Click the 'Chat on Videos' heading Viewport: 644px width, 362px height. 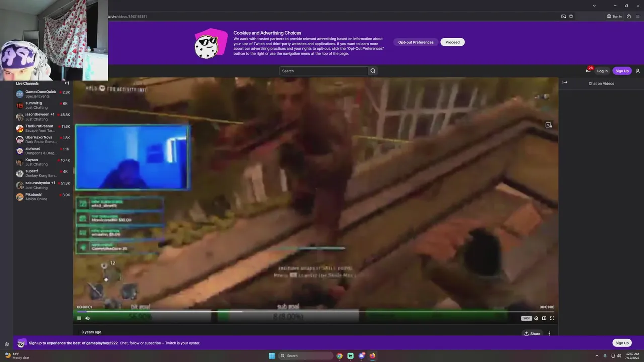(x=601, y=83)
